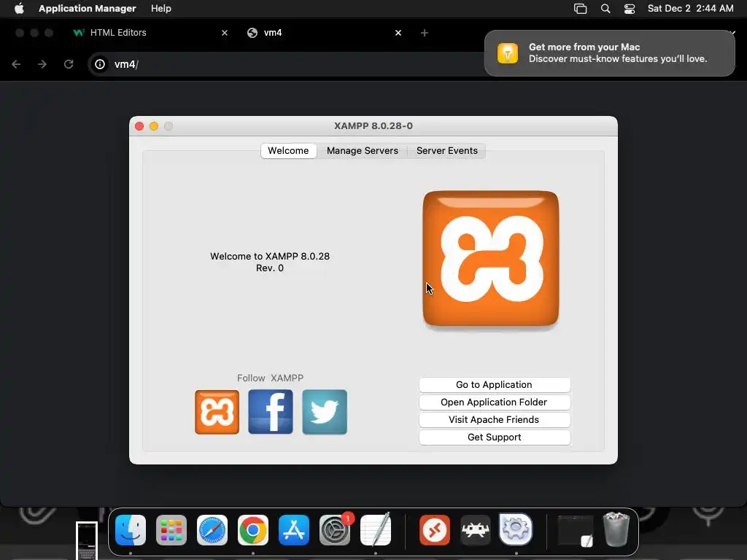The image size is (747, 560).
Task: Click the large XAMPP logo image
Action: tap(491, 259)
